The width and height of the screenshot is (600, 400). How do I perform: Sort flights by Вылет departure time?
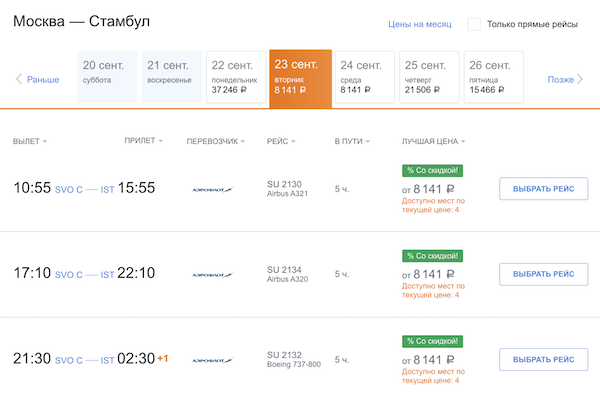pos(30,141)
